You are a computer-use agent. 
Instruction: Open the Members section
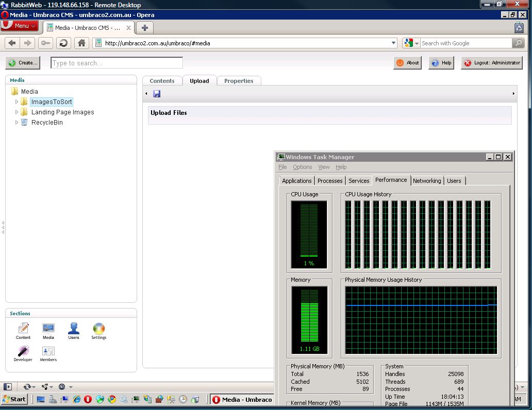[48, 353]
